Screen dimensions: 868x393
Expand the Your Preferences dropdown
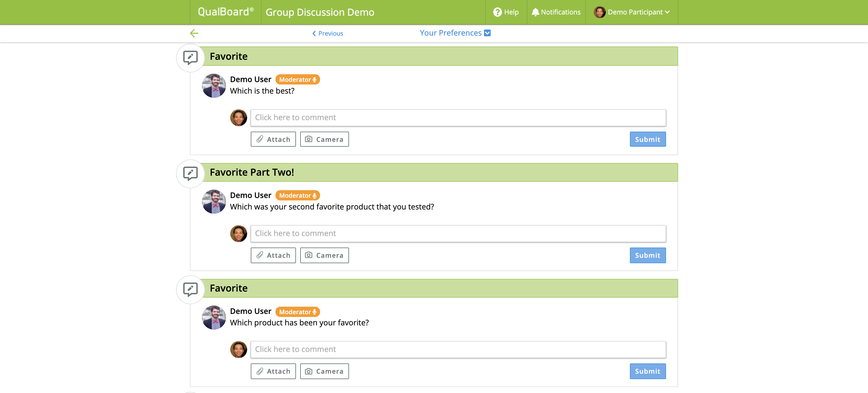(x=451, y=33)
